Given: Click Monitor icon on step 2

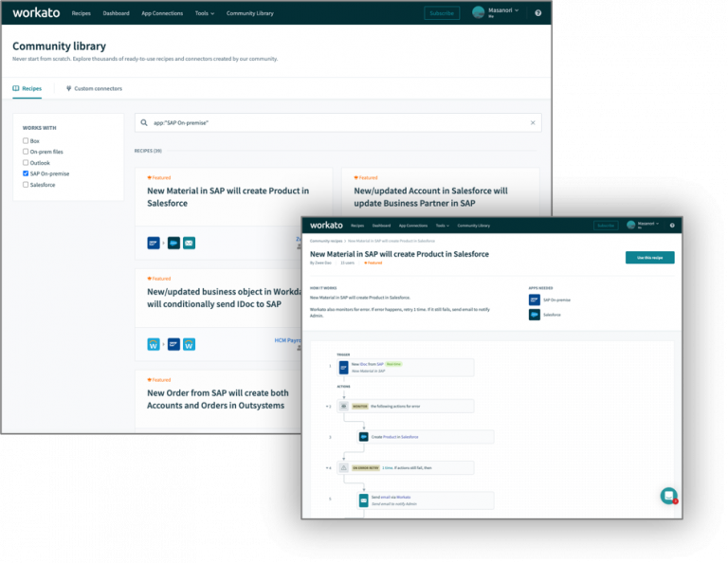Looking at the screenshot, I should coord(343,406).
